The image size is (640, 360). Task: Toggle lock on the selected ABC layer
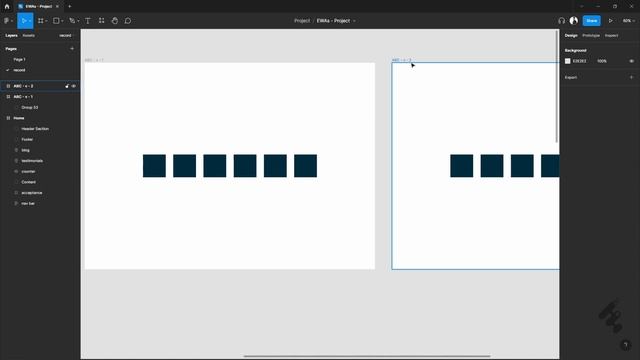[67, 86]
